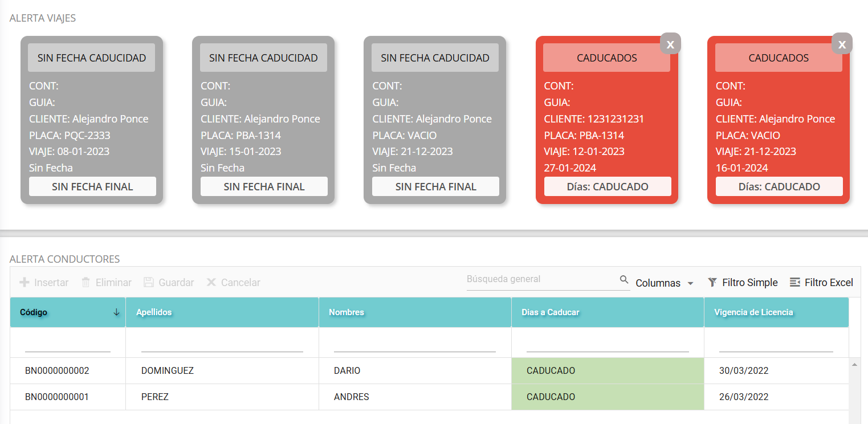Screen dimensions: 868x424
Task: Toggle sort arrow on Código column
Action: coord(116,312)
